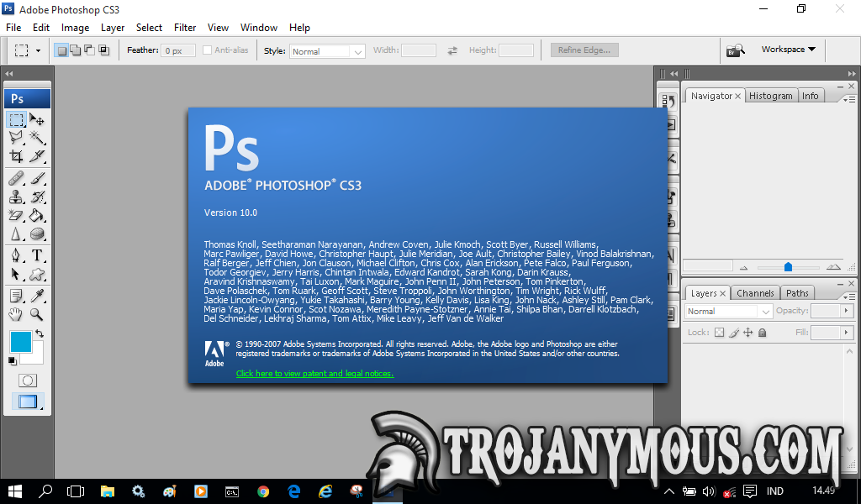
Task: Open the Style dropdown
Action: click(327, 51)
